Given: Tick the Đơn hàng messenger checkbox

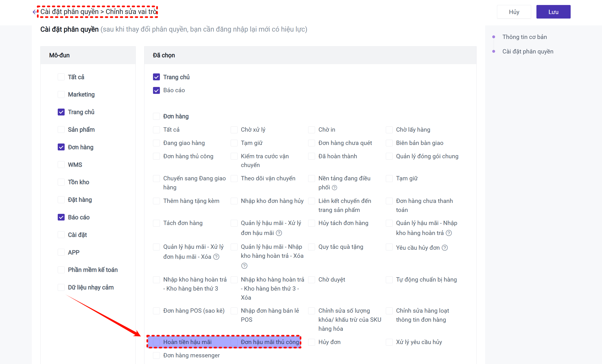Looking at the screenshot, I should [156, 355].
